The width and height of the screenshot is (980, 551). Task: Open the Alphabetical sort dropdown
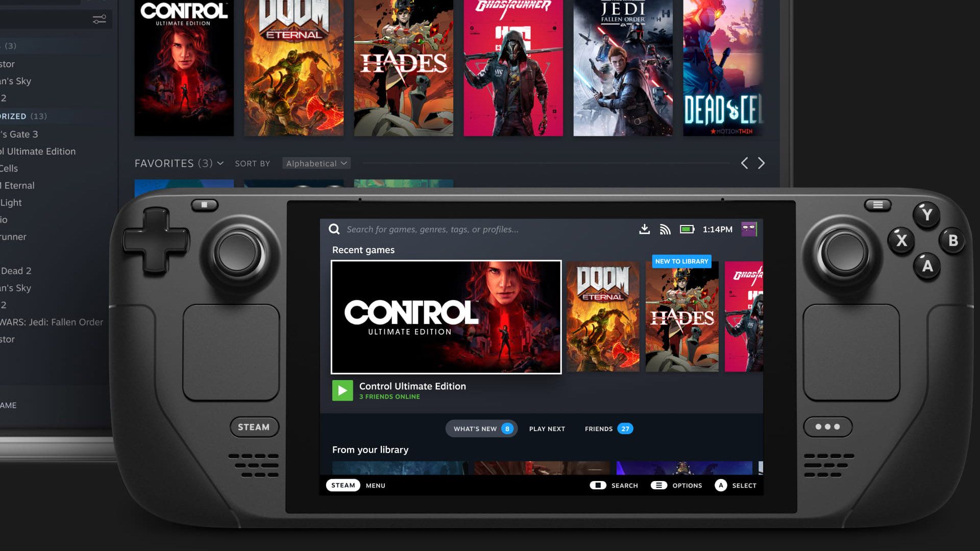coord(316,163)
